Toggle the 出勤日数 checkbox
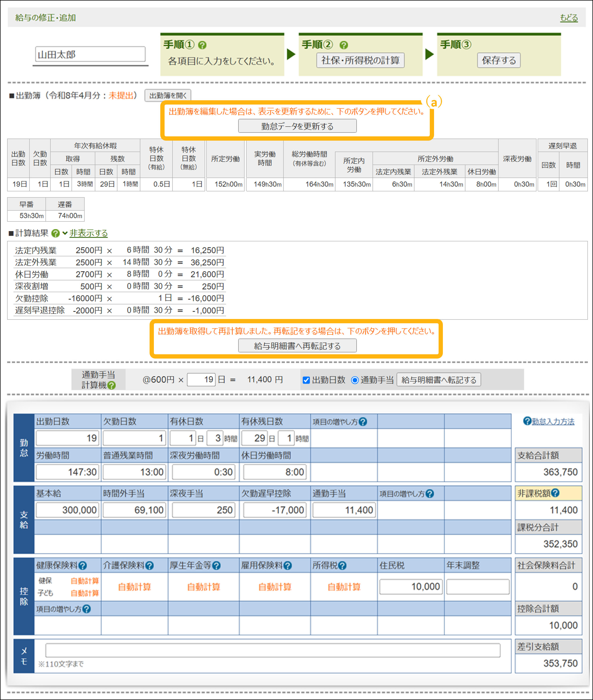The height and width of the screenshot is (700, 593). [306, 380]
